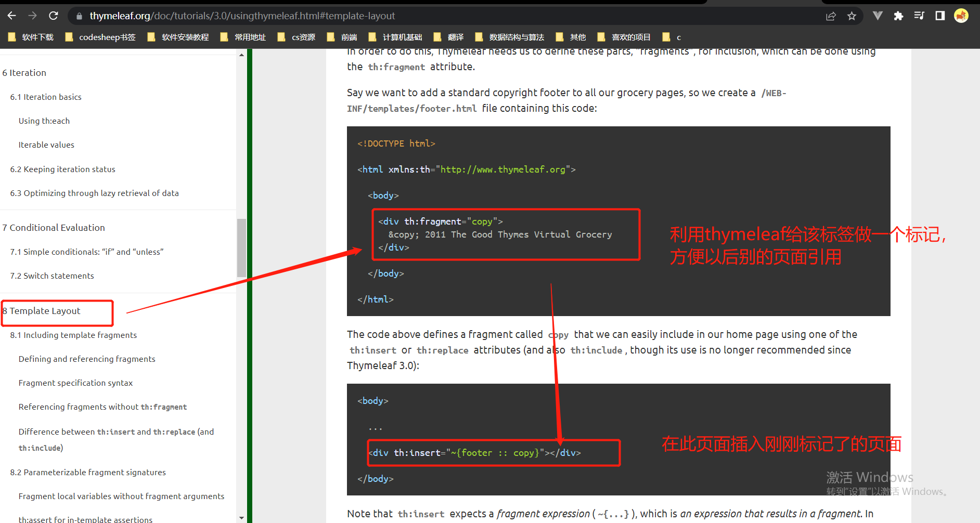Click the /WEB-INF/templates/footer.html path text
Image resolution: width=980 pixels, height=523 pixels.
[566, 101]
